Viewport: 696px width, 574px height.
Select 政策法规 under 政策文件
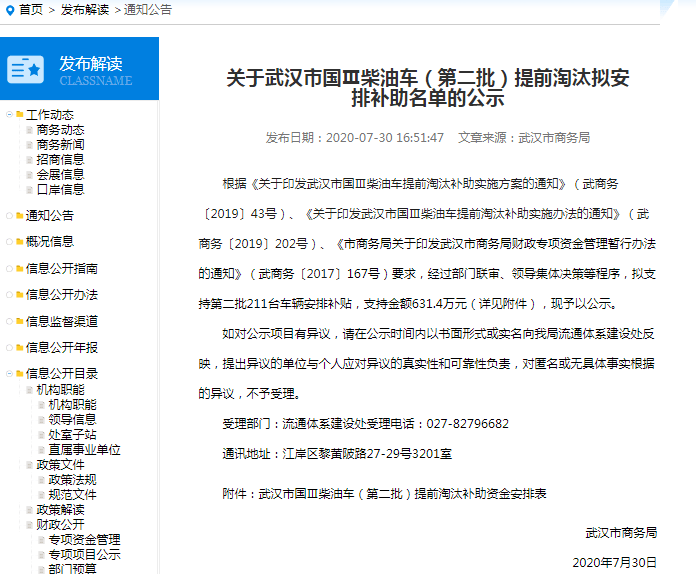pyautogui.click(x=72, y=480)
